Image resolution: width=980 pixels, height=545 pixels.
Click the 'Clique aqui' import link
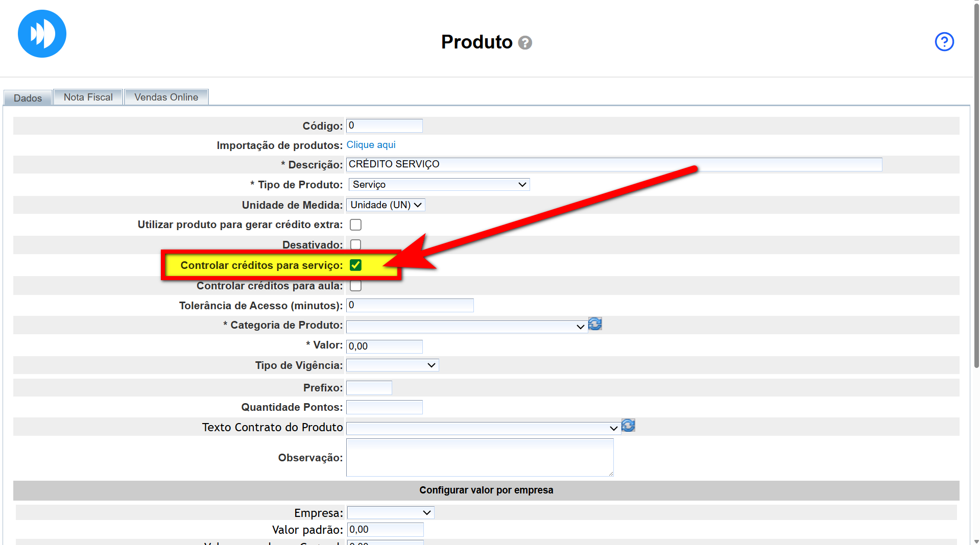(371, 145)
